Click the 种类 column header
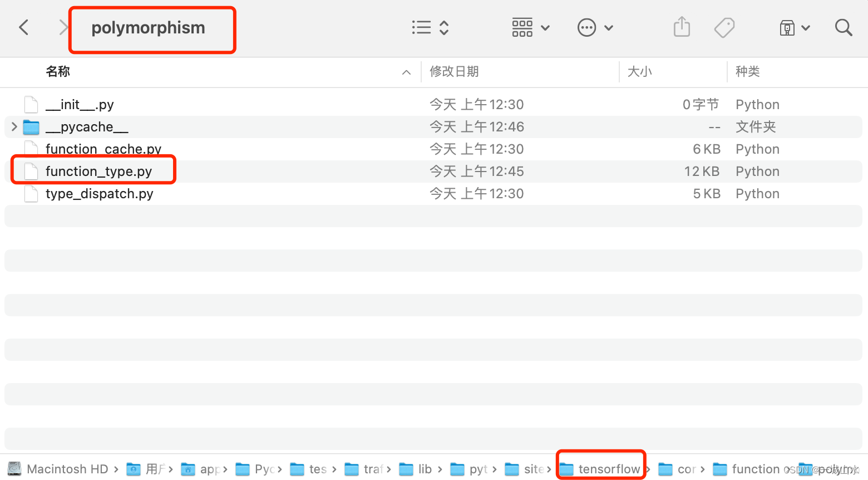 747,71
